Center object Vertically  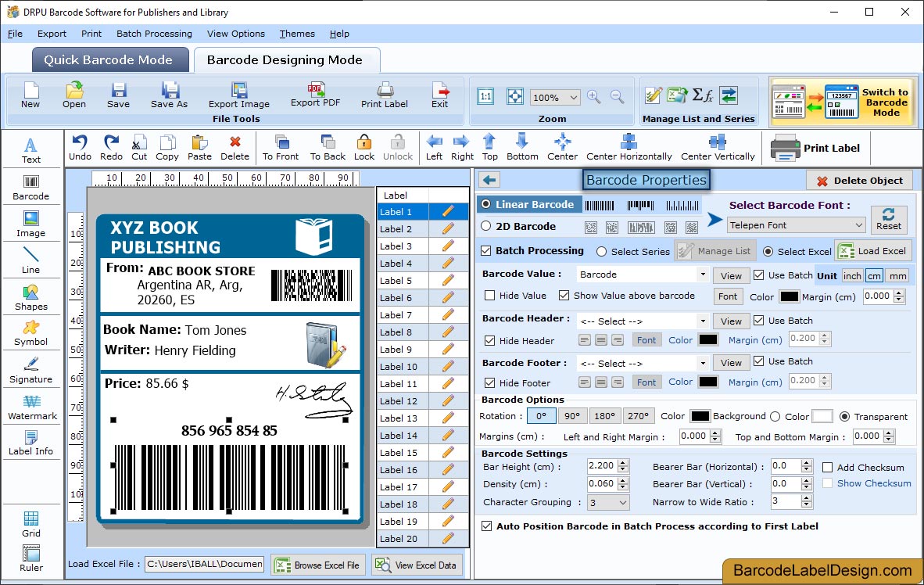[718, 148]
